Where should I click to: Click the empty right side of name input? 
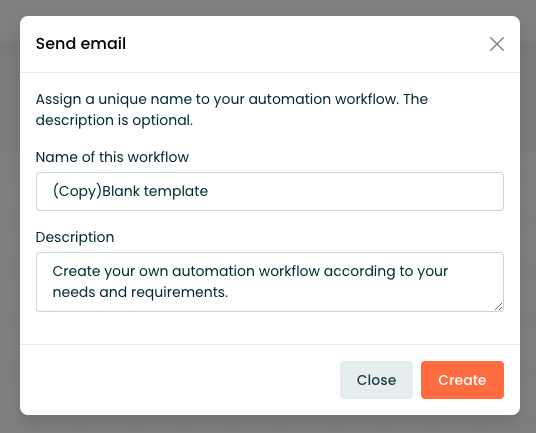click(x=356, y=191)
